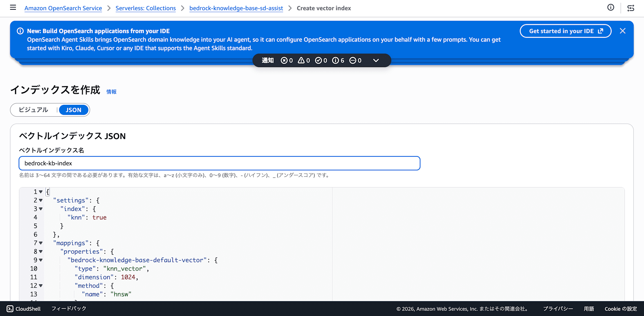Click the 通知 label in notification bar
Screen dimensions: 644x316
click(268, 60)
